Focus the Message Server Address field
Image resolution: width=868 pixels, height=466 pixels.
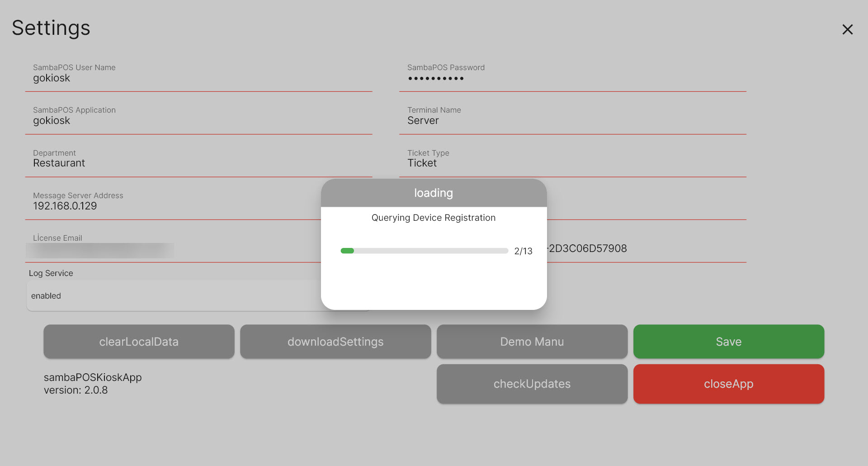tap(172, 206)
